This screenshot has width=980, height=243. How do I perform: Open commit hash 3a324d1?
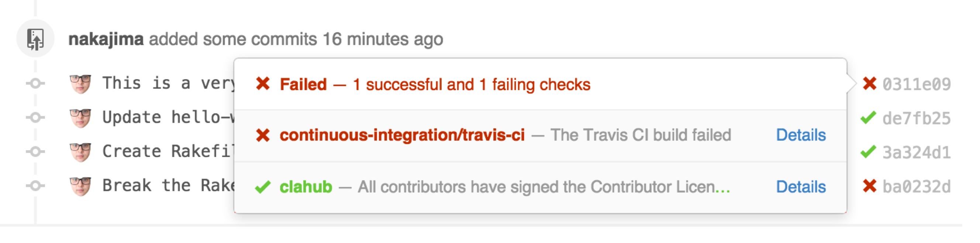(x=916, y=153)
